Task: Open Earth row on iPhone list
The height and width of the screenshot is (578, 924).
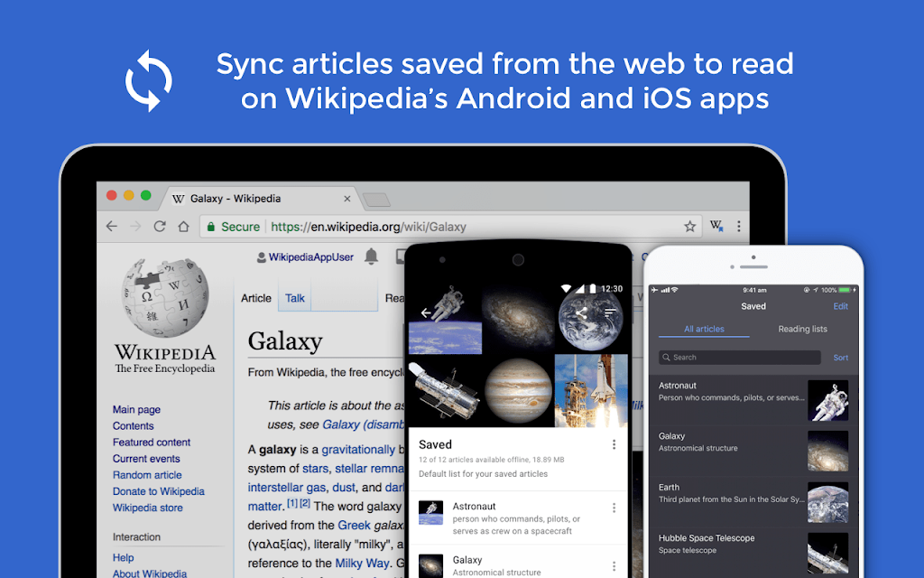Action: point(753,502)
